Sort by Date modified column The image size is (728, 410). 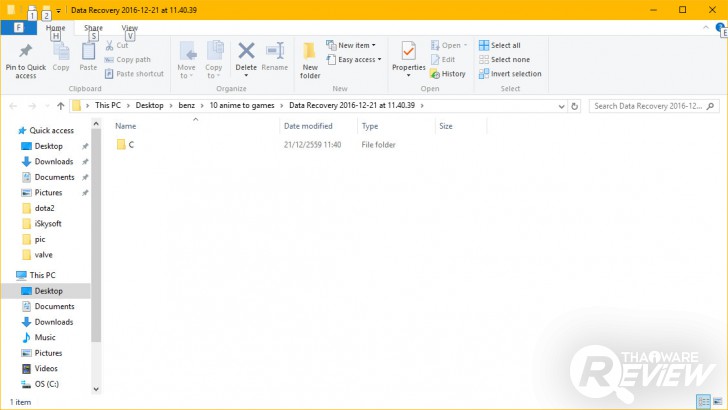[x=308, y=126]
